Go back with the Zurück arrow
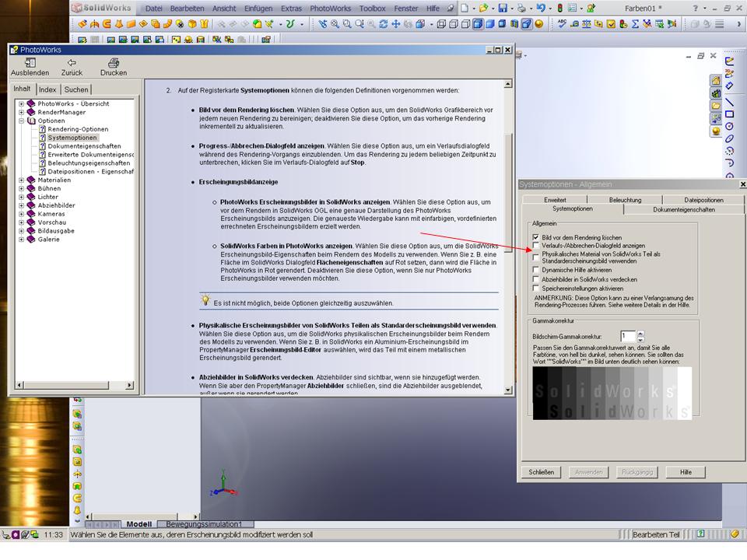The width and height of the screenshot is (747, 560). [x=72, y=63]
